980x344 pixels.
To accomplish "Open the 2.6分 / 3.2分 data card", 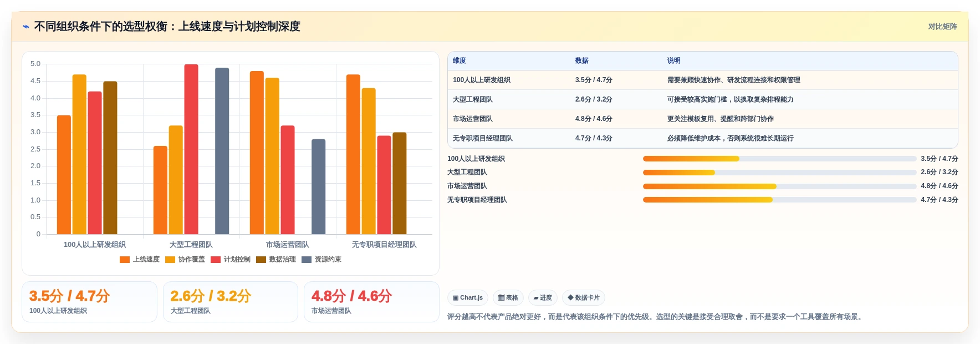I will [x=231, y=302].
